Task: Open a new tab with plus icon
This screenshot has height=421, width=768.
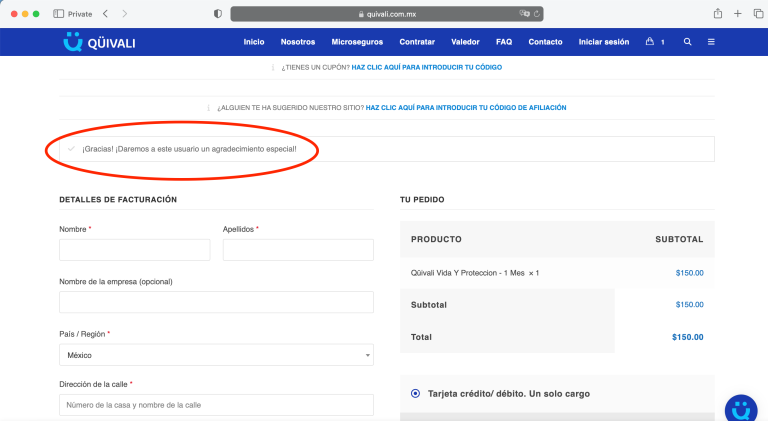Action: (x=738, y=14)
